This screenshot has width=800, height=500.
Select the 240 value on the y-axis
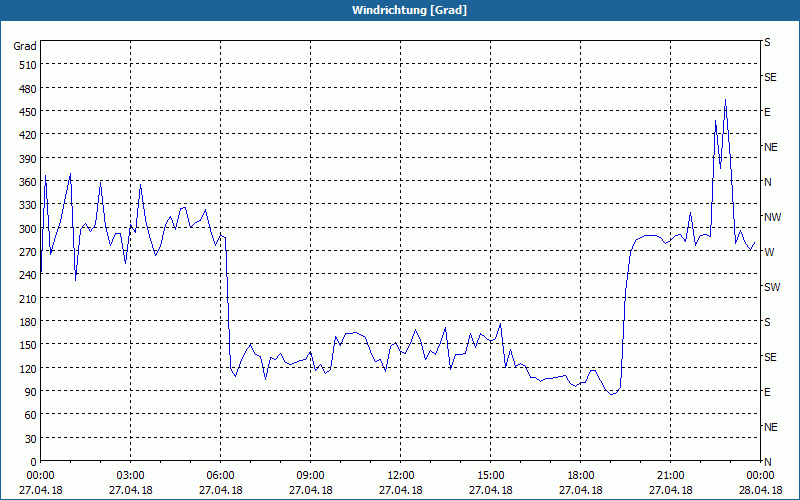pos(28,275)
